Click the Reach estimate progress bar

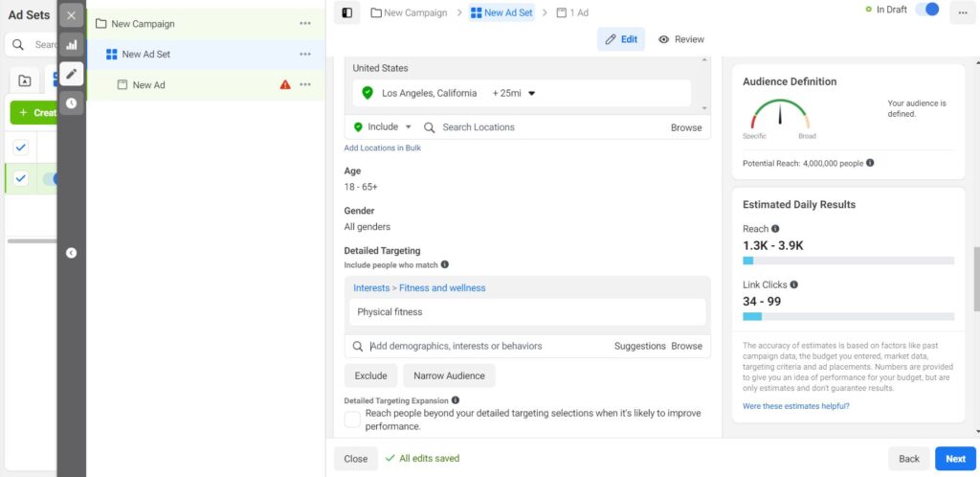(848, 261)
